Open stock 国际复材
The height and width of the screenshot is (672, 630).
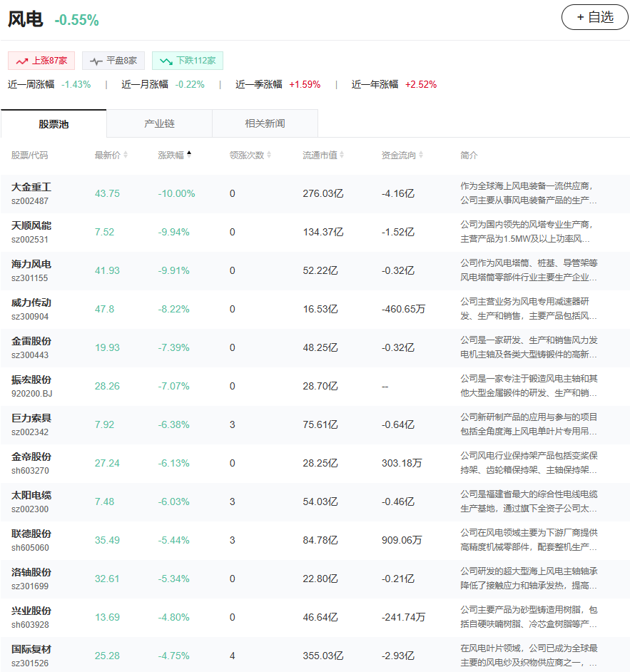point(31,650)
